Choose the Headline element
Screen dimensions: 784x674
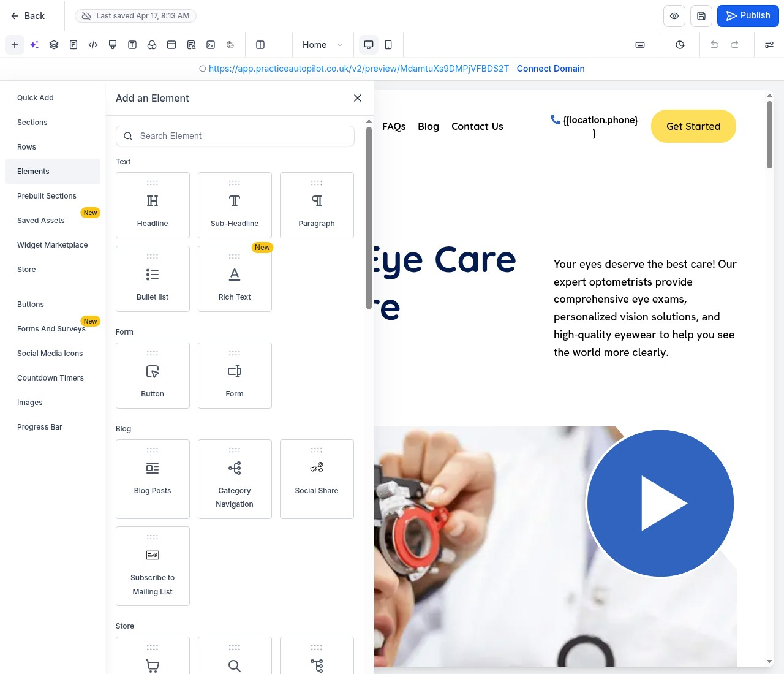[x=153, y=205]
